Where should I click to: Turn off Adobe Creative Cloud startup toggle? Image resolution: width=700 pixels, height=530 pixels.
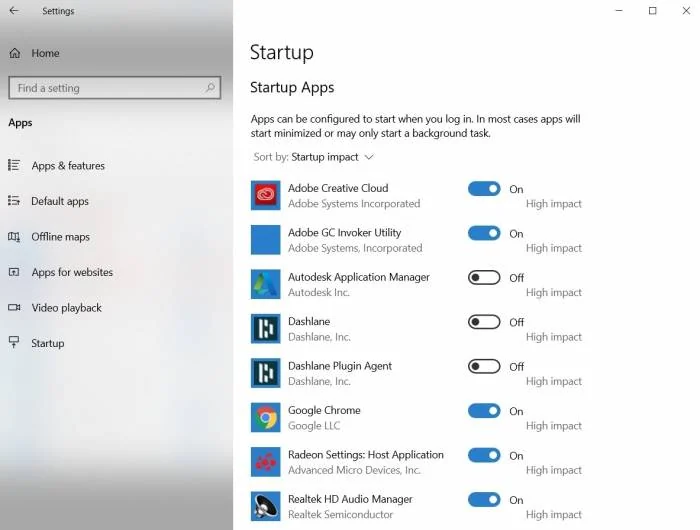click(x=484, y=189)
